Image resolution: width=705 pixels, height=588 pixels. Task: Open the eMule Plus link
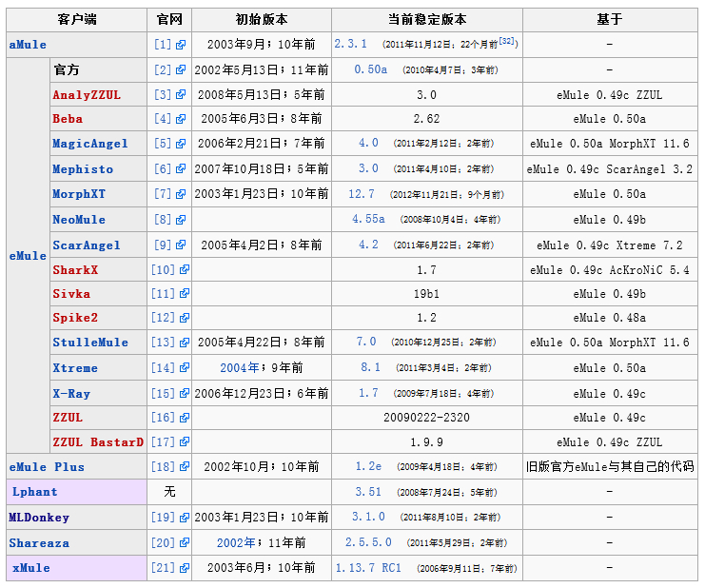coord(47,466)
